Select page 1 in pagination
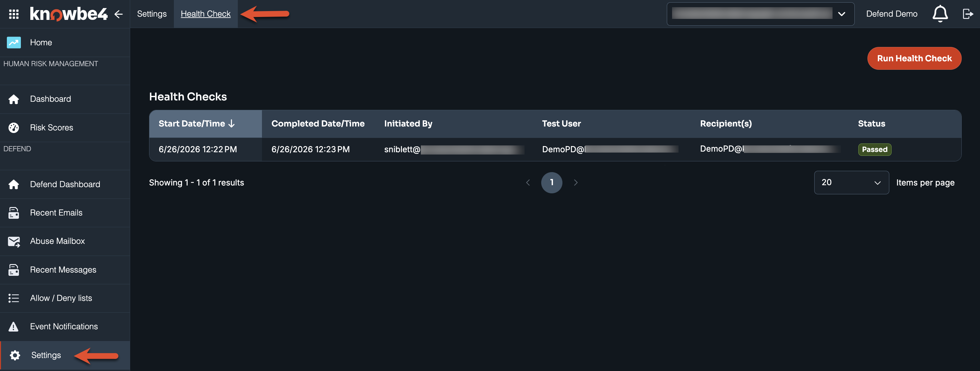The width and height of the screenshot is (980, 371). click(552, 183)
